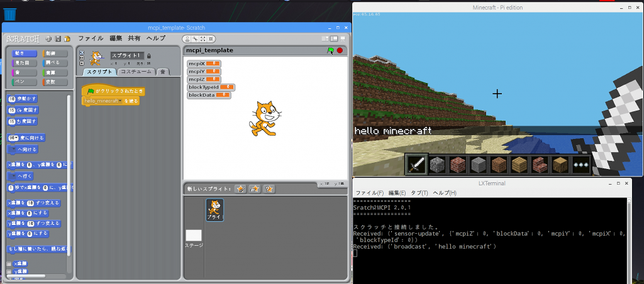Paint a new sprite

coord(240,188)
